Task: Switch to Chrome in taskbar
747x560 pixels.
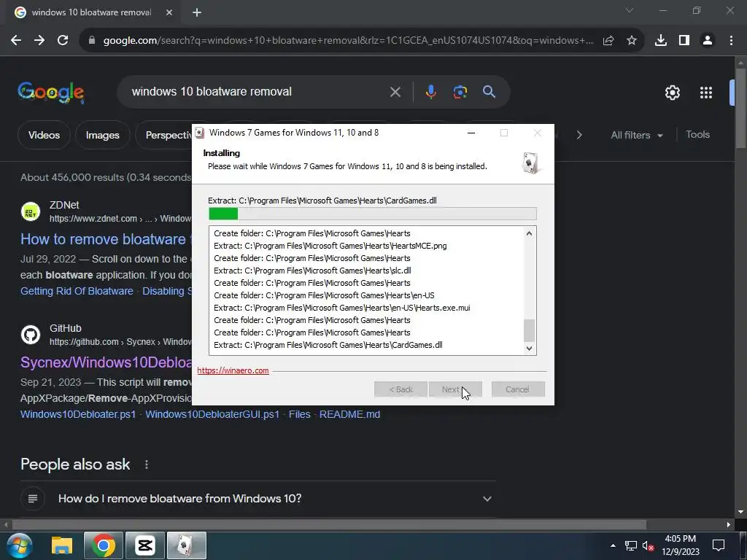Action: pos(104,545)
